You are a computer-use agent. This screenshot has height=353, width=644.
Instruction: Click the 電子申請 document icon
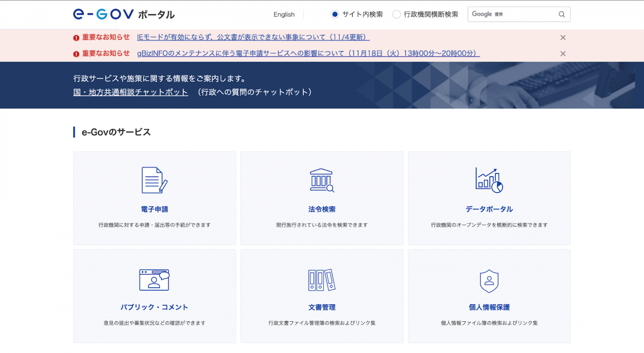pos(154,179)
